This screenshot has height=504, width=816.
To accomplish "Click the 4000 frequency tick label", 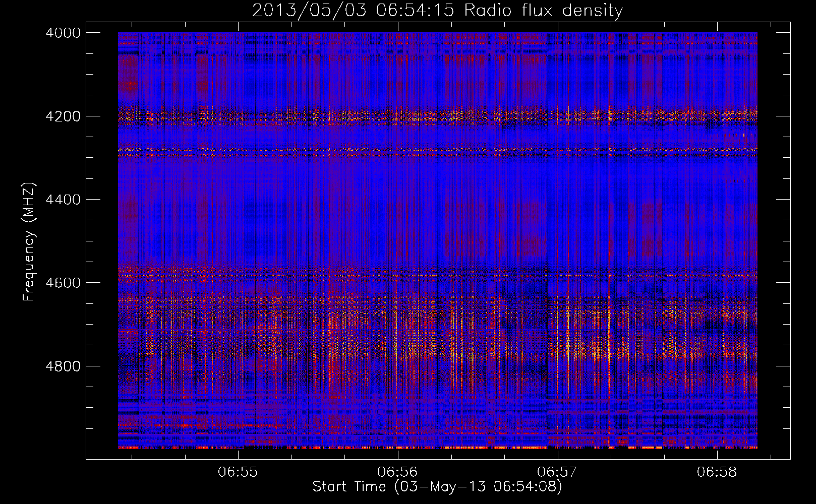I will coord(63,33).
